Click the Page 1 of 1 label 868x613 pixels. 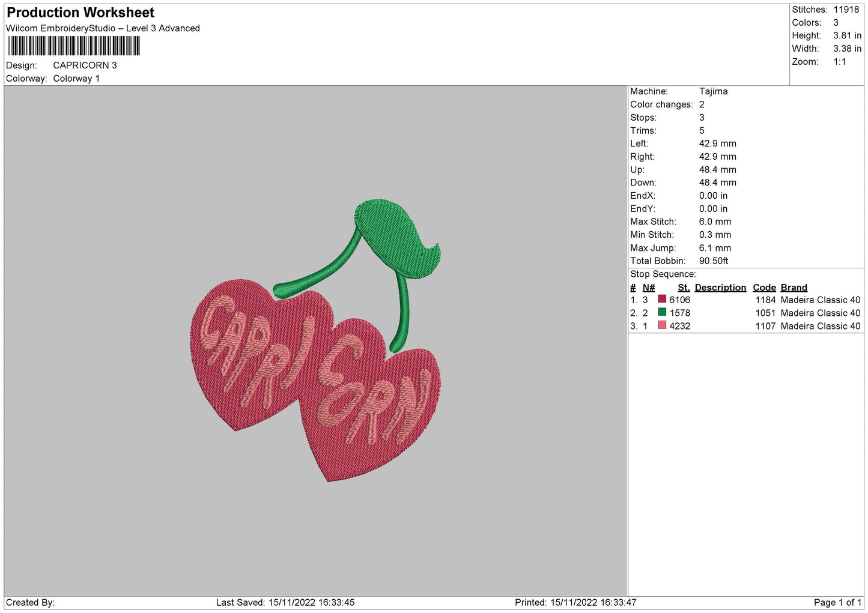point(837,602)
